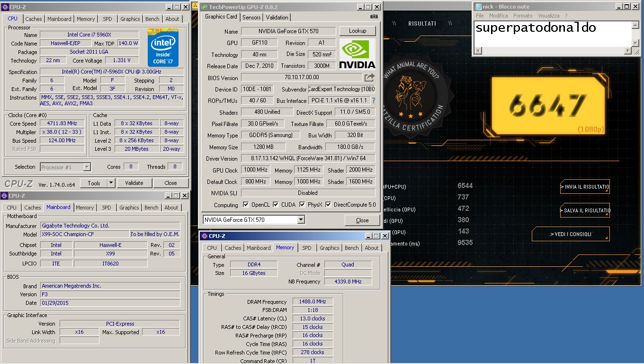Viewport: 644px width, 364px height.
Task: Click the GPU-Z title bar app icon
Action: pos(204,7)
